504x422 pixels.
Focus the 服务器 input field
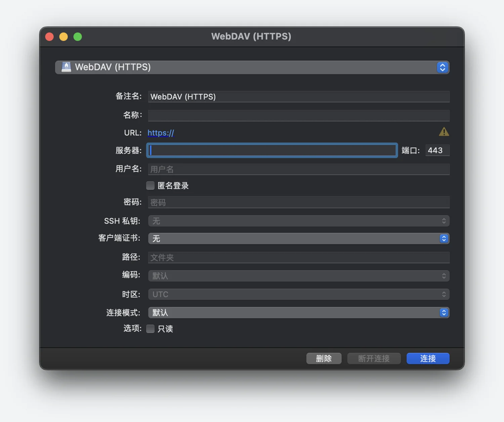pos(272,150)
